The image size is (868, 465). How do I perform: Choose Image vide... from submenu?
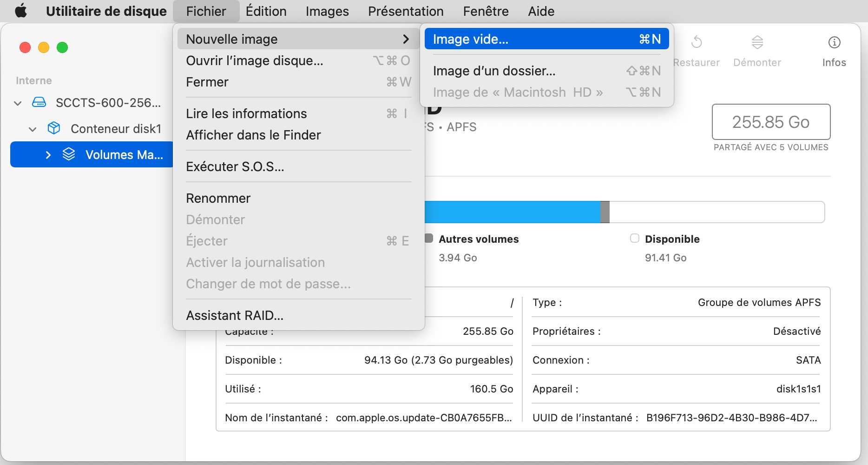tap(546, 39)
